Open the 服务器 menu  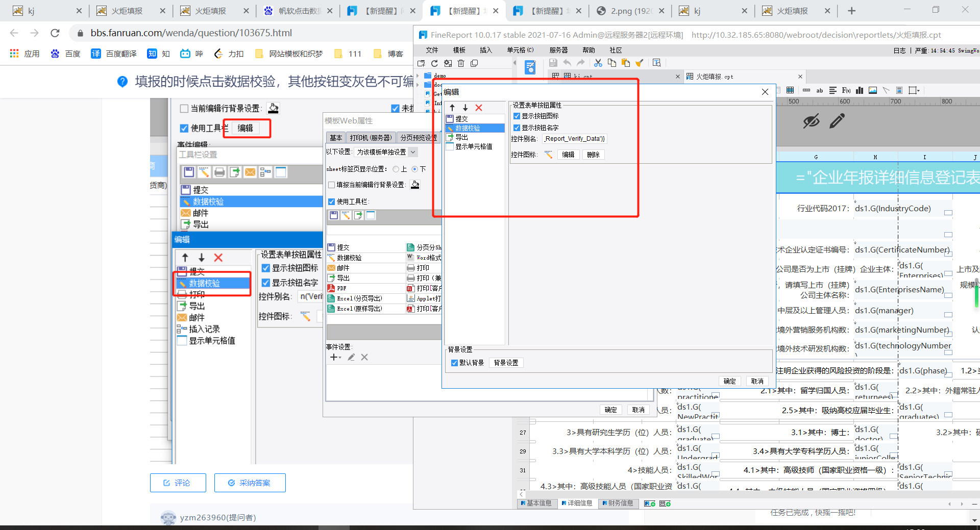click(558, 50)
